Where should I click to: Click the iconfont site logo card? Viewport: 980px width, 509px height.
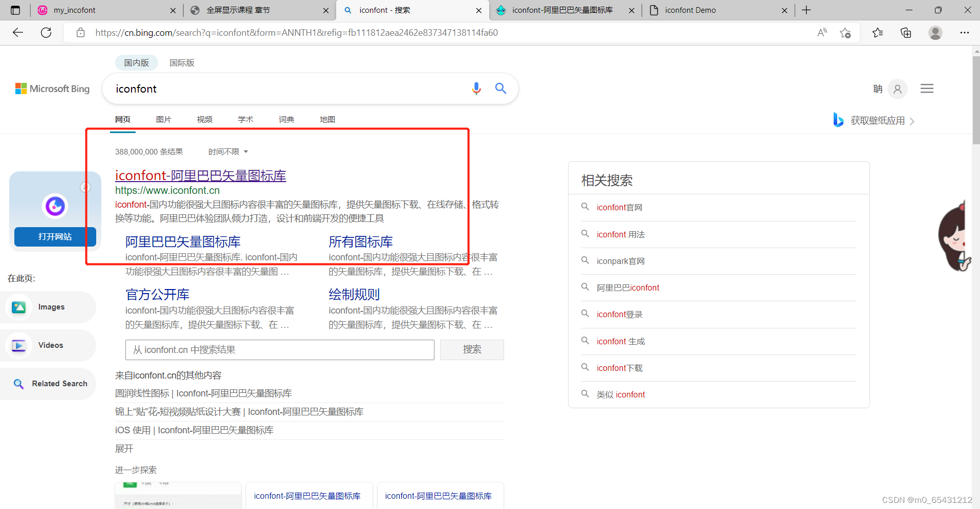click(x=55, y=206)
